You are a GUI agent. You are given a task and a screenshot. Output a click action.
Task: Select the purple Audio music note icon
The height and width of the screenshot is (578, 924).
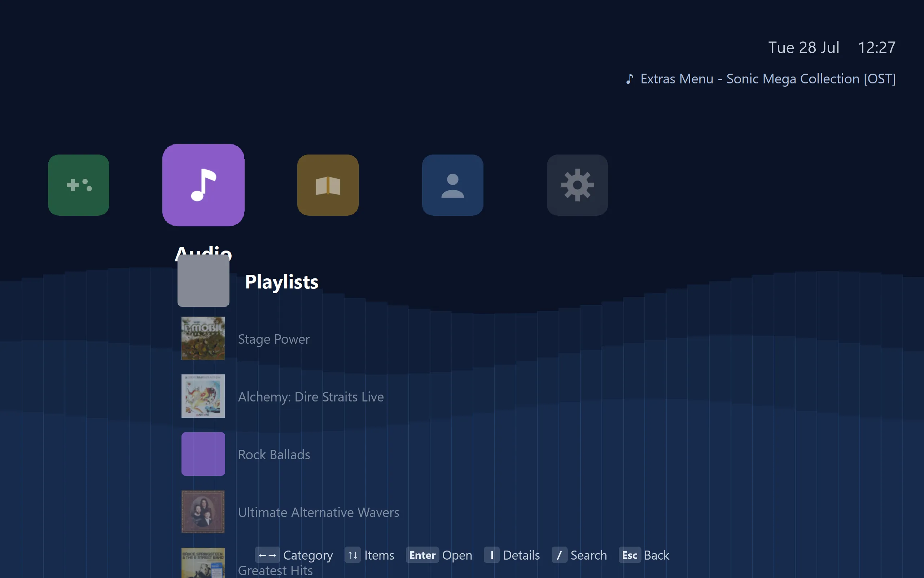click(x=203, y=185)
